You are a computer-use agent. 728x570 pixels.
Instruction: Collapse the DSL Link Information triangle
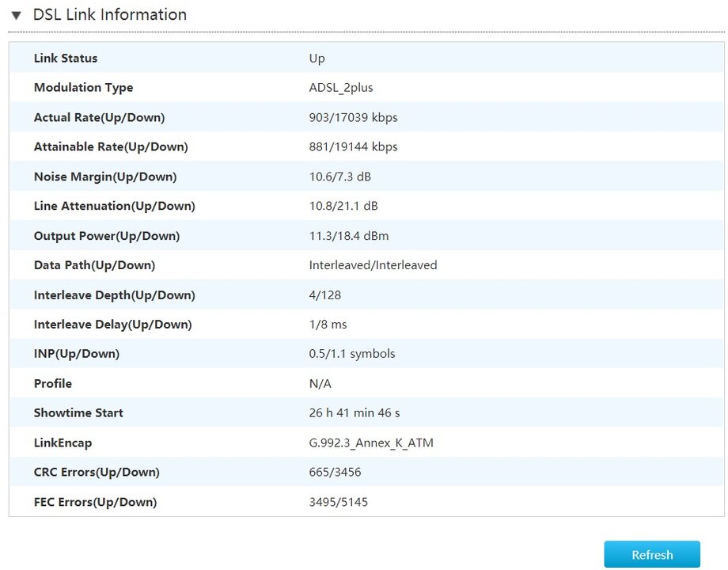16,15
